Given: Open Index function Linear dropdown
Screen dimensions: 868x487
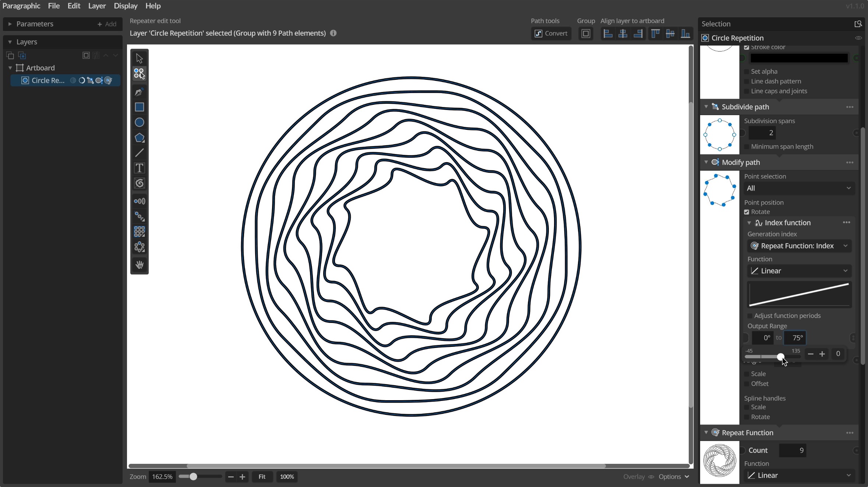Looking at the screenshot, I should (x=799, y=271).
